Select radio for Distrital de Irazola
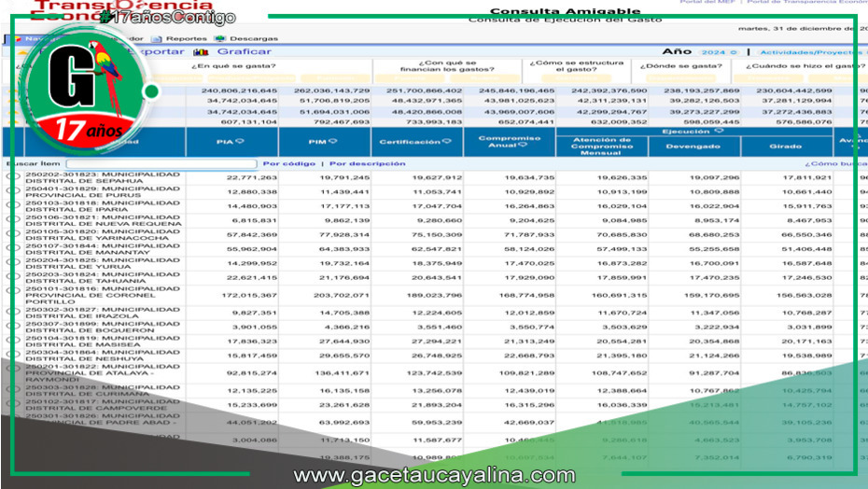 13,313
